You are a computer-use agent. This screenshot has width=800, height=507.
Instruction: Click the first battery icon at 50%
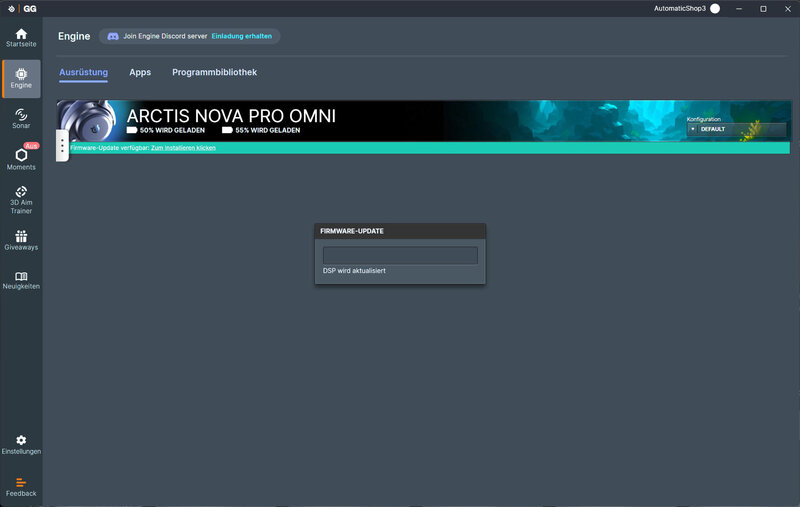tap(132, 130)
